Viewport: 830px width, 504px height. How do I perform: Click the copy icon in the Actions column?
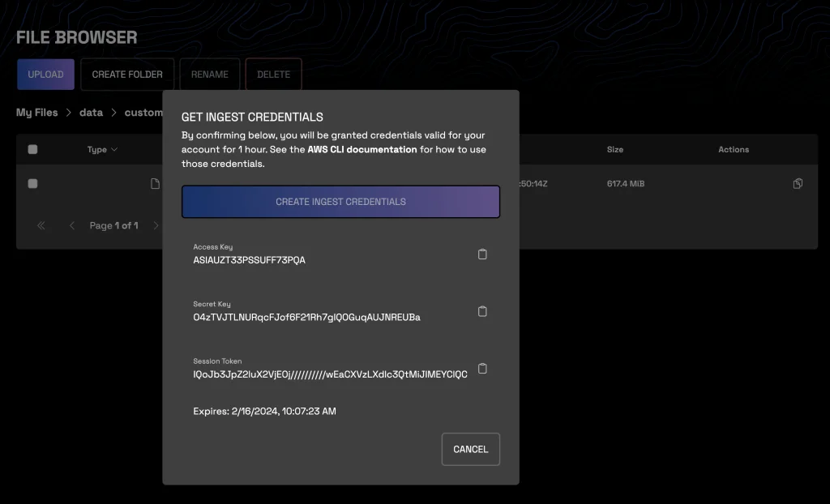pos(797,183)
